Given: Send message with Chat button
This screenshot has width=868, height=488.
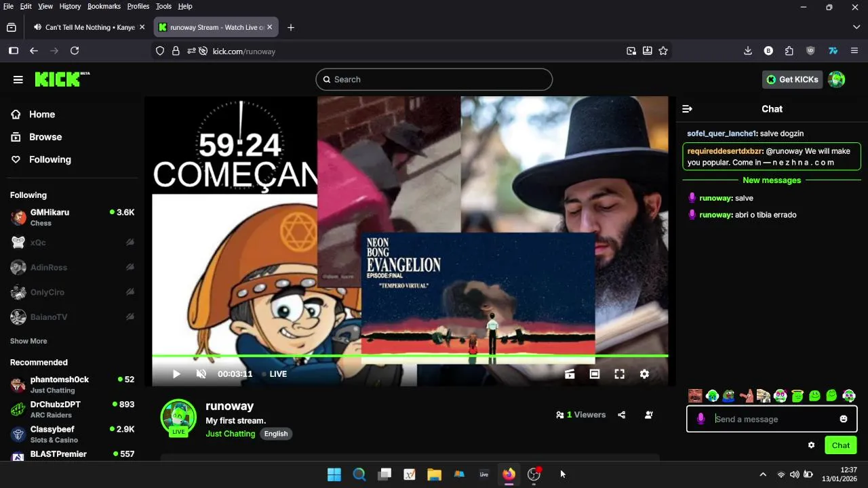Looking at the screenshot, I should tap(841, 445).
